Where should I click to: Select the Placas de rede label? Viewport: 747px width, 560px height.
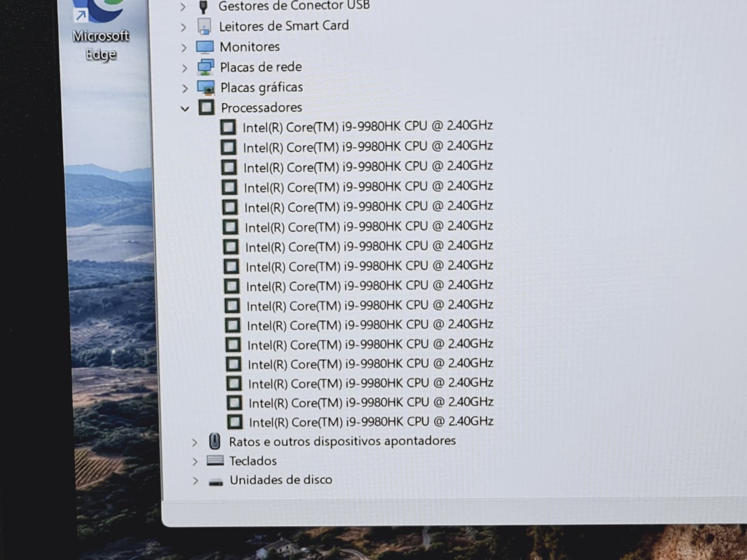(261, 67)
